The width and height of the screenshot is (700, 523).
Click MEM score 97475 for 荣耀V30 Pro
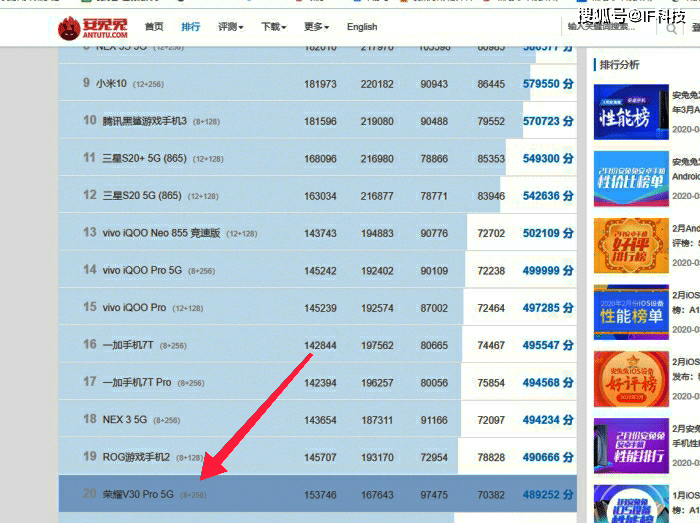pyautogui.click(x=434, y=495)
